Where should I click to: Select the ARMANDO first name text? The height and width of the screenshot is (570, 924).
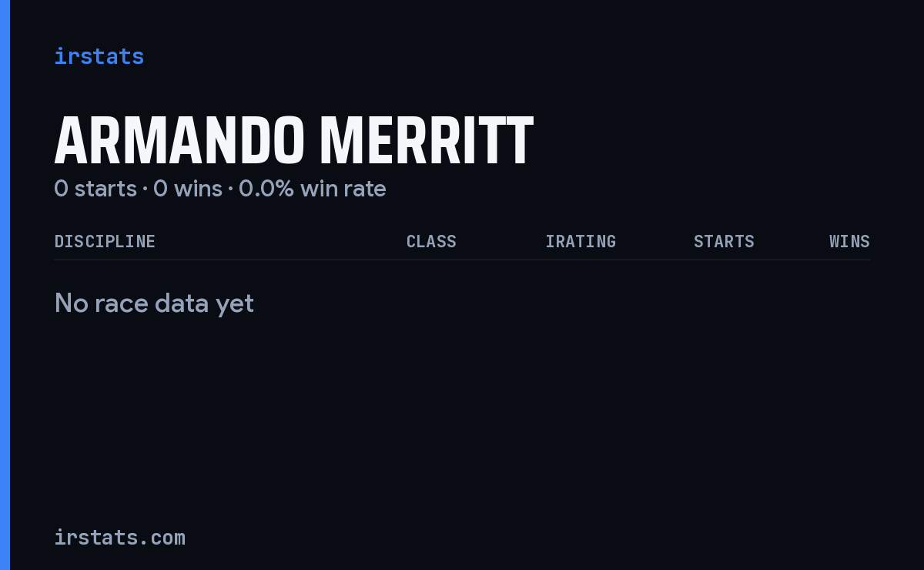point(179,141)
